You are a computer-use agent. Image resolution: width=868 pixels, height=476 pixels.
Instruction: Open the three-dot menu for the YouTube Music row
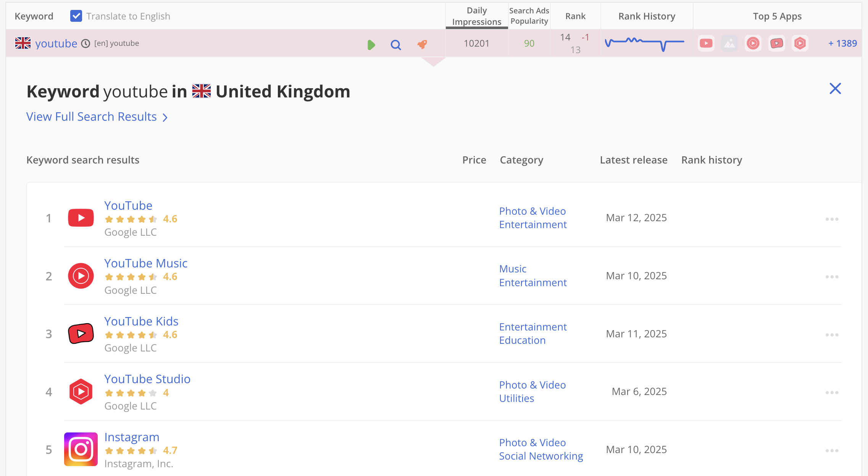pos(832,277)
